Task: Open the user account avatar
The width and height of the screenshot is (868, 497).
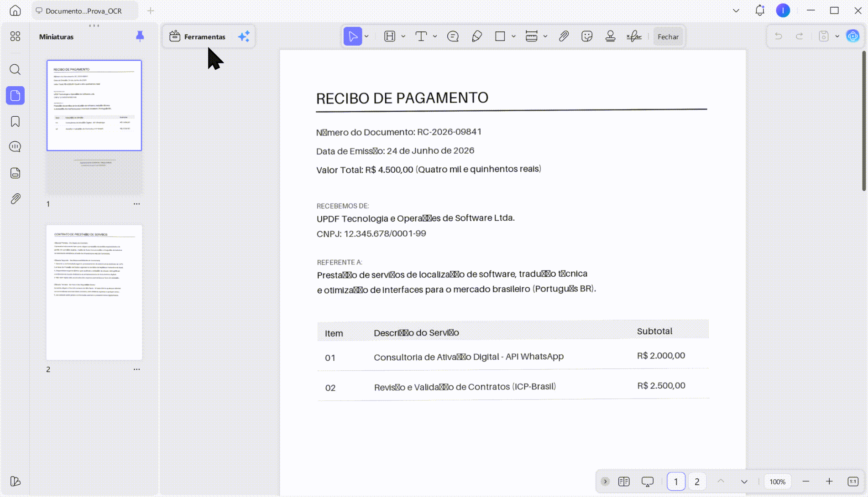Action: pyautogui.click(x=783, y=10)
